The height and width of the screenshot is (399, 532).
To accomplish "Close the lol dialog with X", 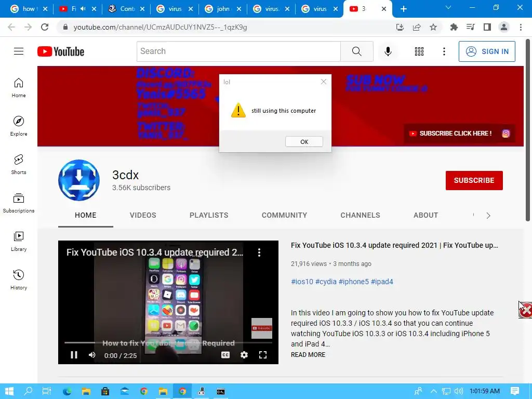I will point(324,82).
